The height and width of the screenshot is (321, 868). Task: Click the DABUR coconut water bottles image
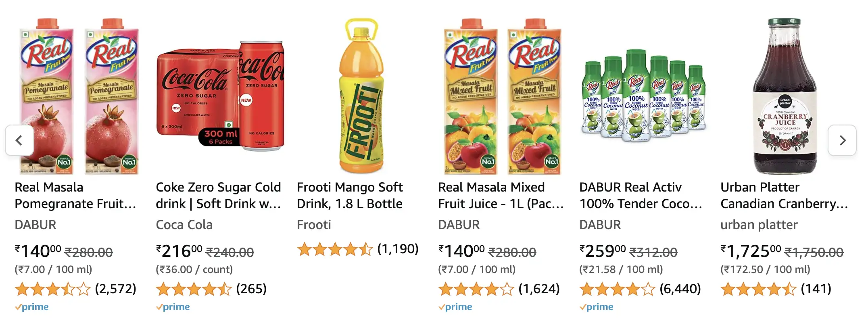click(641, 101)
